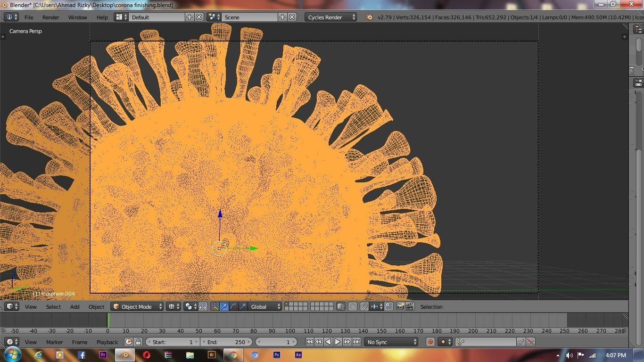The height and width of the screenshot is (362, 644).
Task: Open the Cycles Render engine dropdown
Action: (331, 17)
